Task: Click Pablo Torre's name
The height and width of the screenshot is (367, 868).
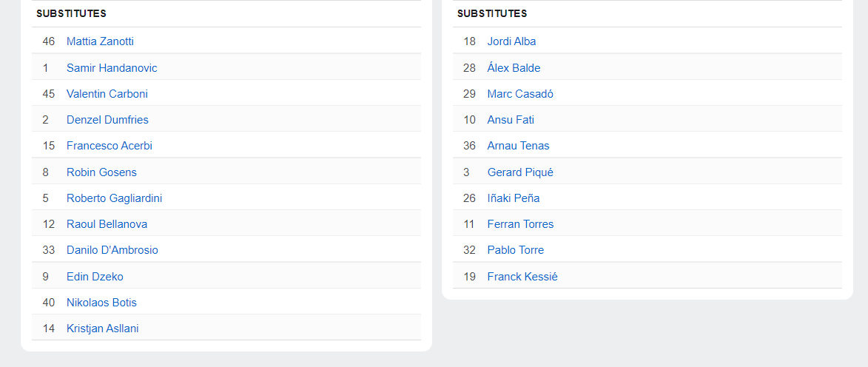Action: point(516,250)
